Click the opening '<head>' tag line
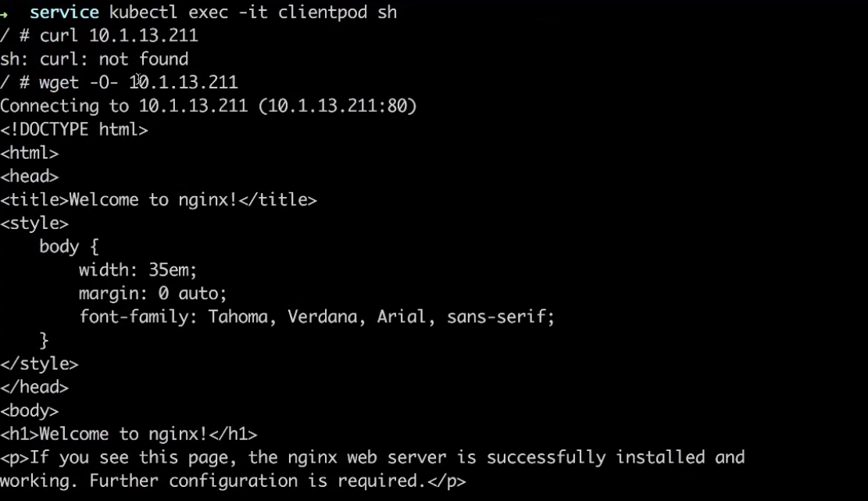Viewport: 868px width, 501px height. pos(30,176)
